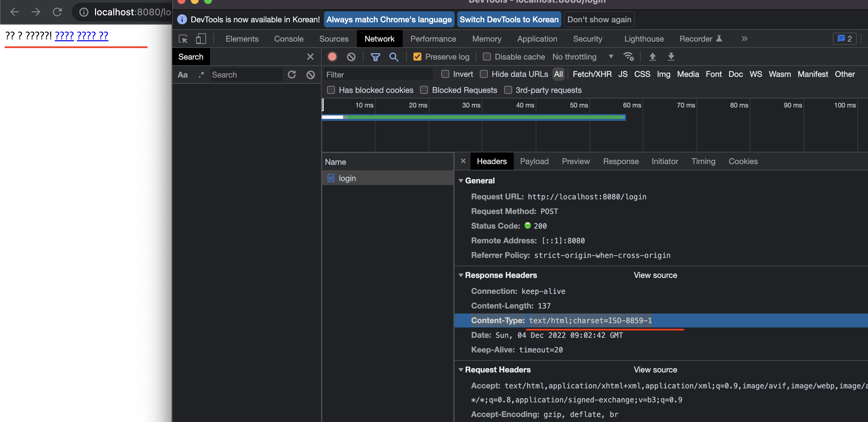Click the green bar in network timeline
Image resolution: width=868 pixels, height=422 pixels.
point(485,117)
